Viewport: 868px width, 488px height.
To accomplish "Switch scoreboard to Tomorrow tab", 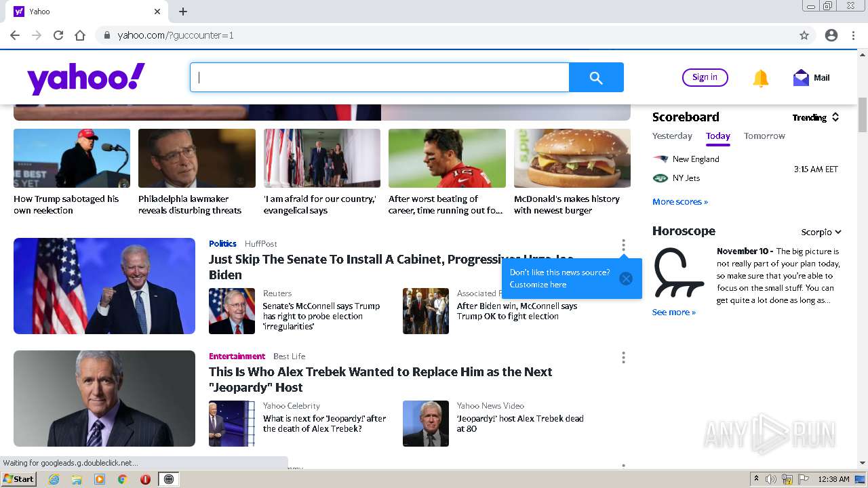I will click(764, 136).
